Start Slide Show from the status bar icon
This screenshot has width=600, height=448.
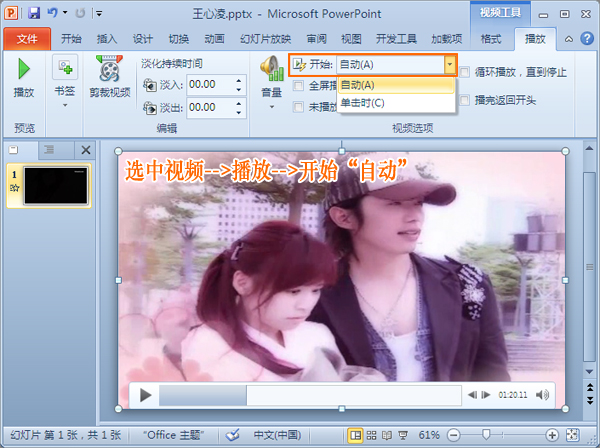pyautogui.click(x=403, y=435)
